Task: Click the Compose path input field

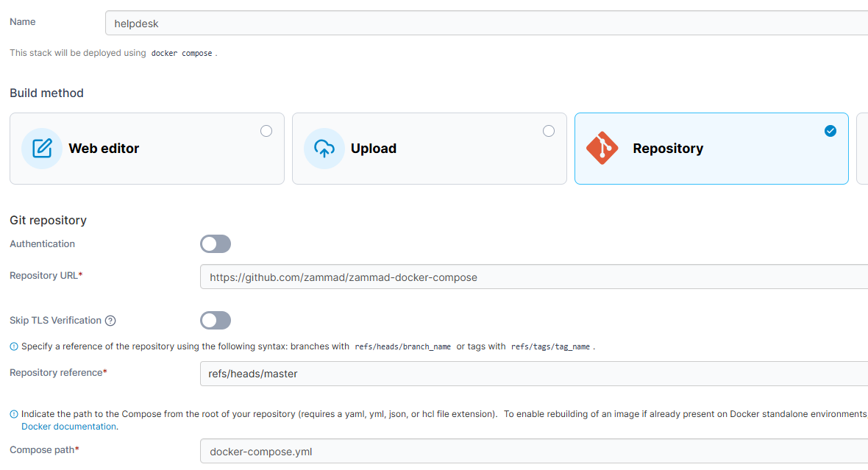Action: pos(533,452)
